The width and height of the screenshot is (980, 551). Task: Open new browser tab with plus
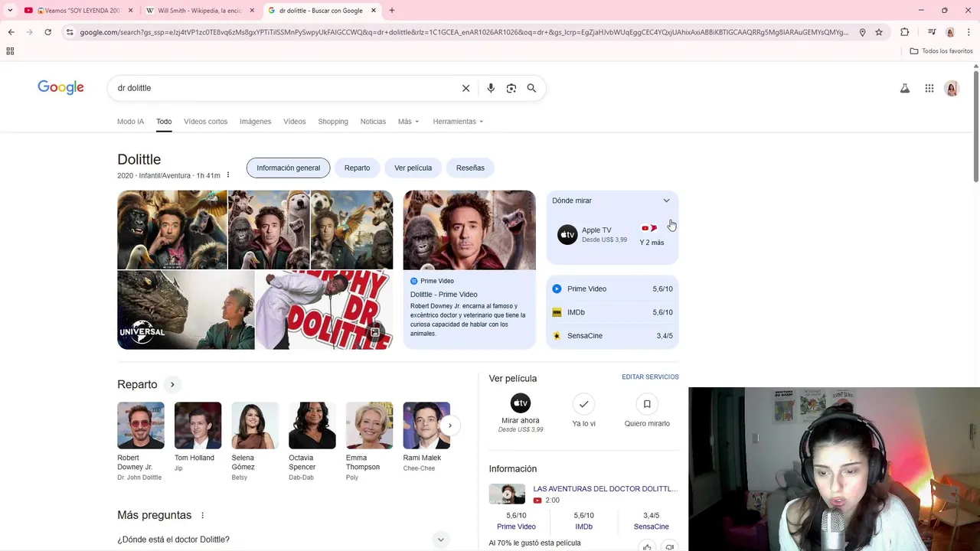pyautogui.click(x=392, y=11)
